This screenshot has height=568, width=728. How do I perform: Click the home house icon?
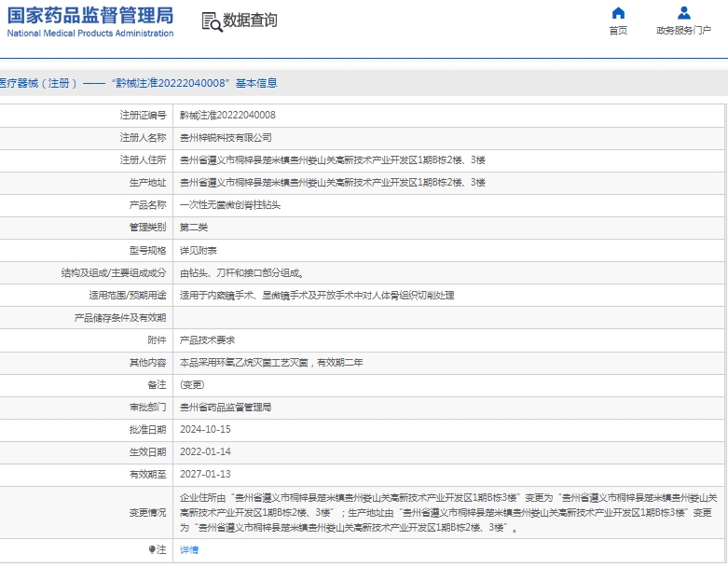(618, 13)
